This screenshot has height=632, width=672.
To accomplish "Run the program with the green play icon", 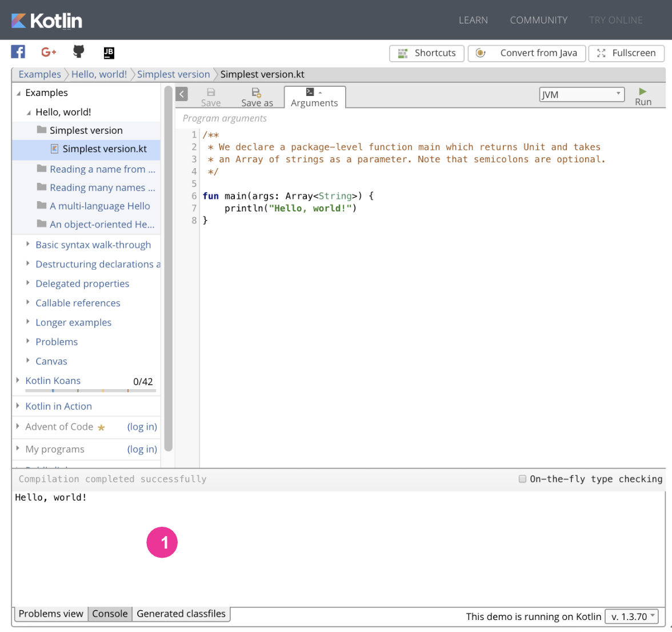I will pos(643,91).
